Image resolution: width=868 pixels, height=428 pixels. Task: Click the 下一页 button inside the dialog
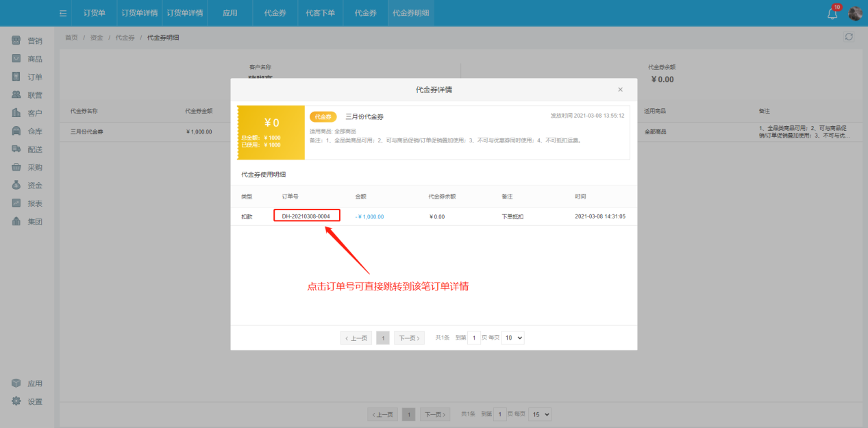coord(408,337)
